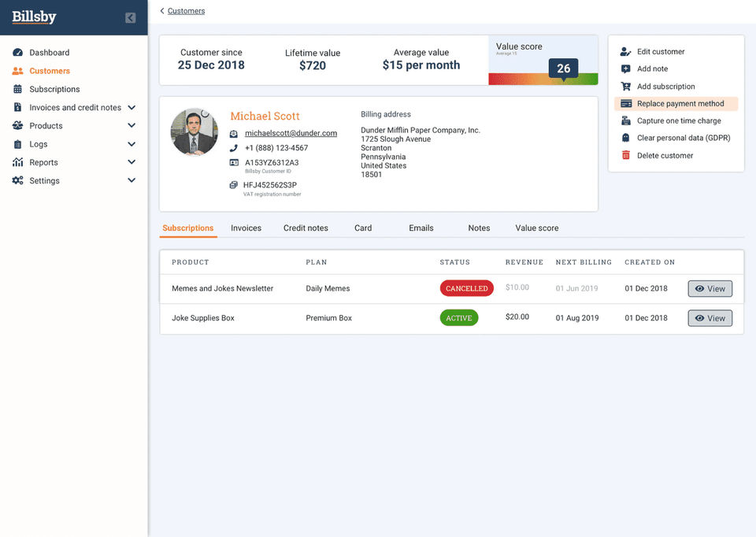Click the VAT icon beside HFJ452562S3P
The width and height of the screenshot is (756, 537).
[x=233, y=184]
